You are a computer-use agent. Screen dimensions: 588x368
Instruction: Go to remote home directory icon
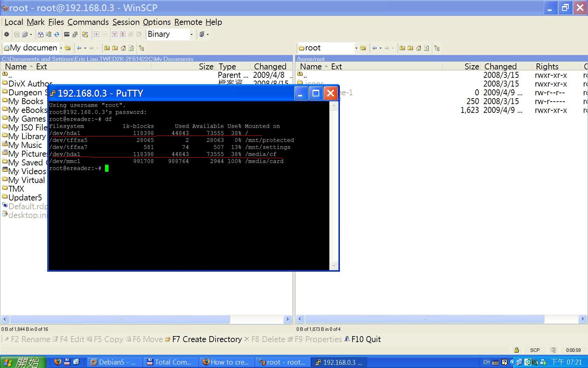(419, 48)
